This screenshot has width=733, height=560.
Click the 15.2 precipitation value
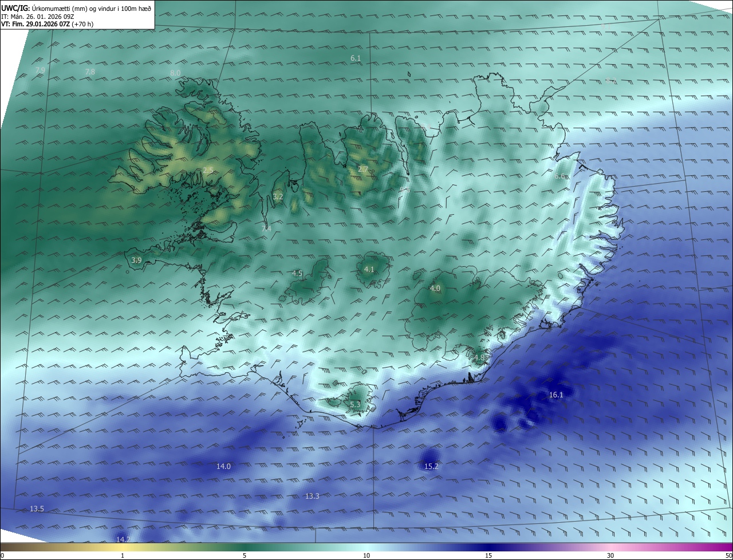[x=431, y=467]
